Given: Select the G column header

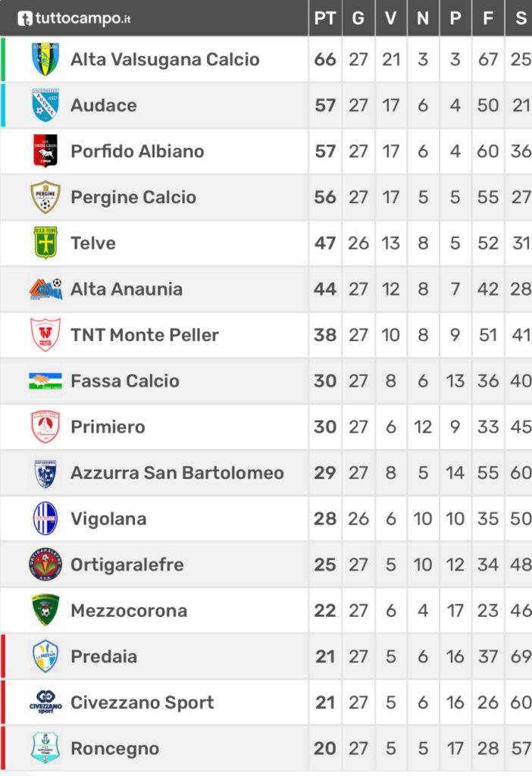Looking at the screenshot, I should coord(358,18).
